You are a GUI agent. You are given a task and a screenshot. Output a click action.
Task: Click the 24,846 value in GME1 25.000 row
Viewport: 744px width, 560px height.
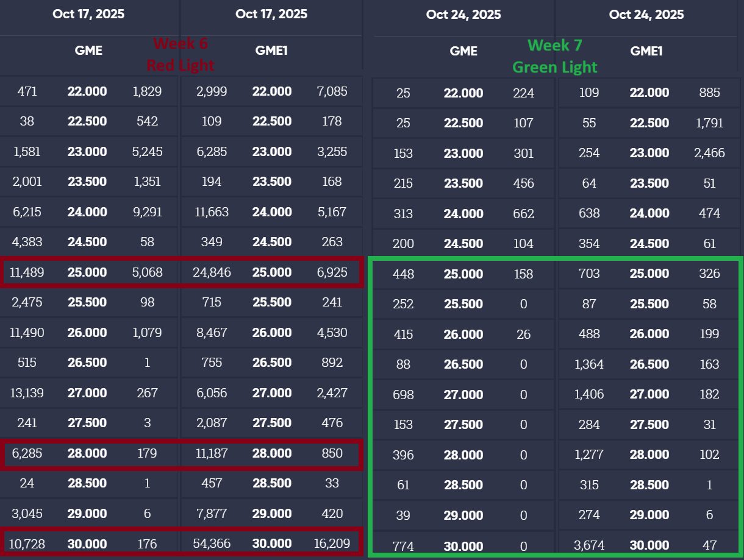click(210, 272)
